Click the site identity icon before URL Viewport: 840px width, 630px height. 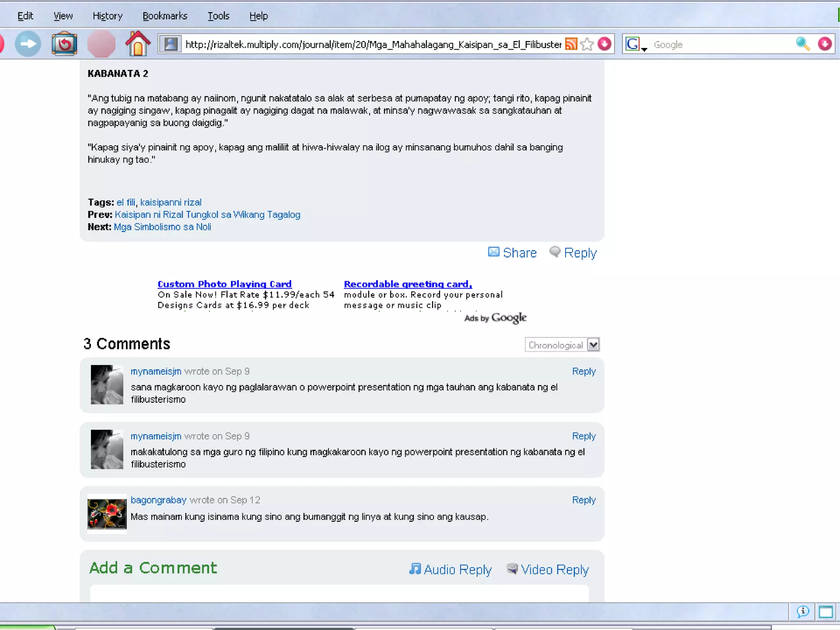(171, 44)
